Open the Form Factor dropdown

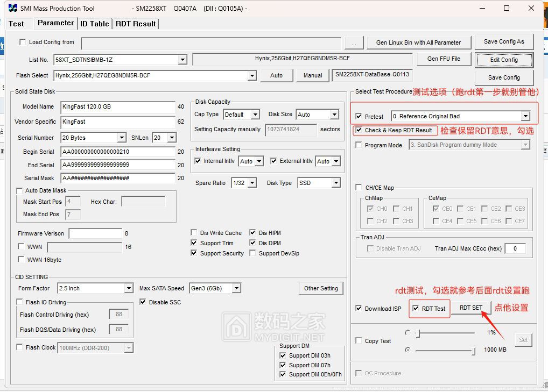(x=129, y=288)
